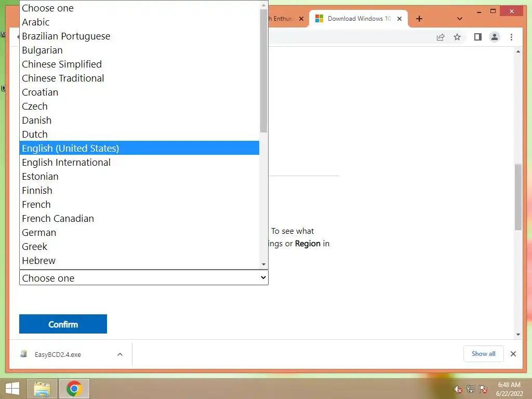Open the tab search chevron
The height and width of the screenshot is (399, 532).
460,19
